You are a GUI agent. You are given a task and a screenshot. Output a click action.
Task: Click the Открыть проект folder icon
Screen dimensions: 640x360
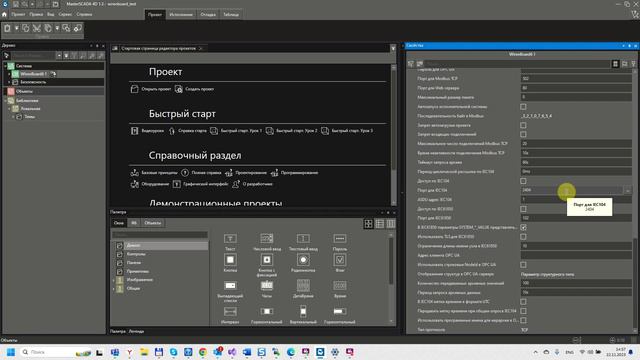click(135, 89)
